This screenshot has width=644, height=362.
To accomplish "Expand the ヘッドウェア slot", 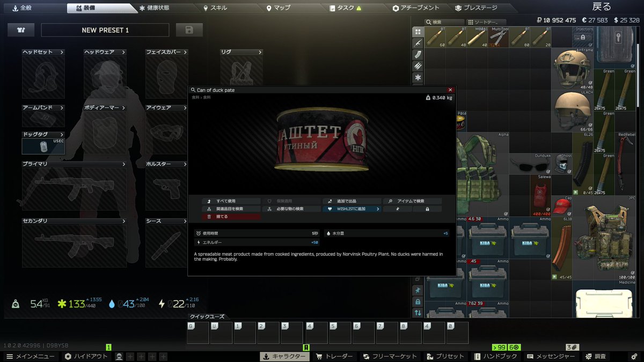I will tap(105, 52).
